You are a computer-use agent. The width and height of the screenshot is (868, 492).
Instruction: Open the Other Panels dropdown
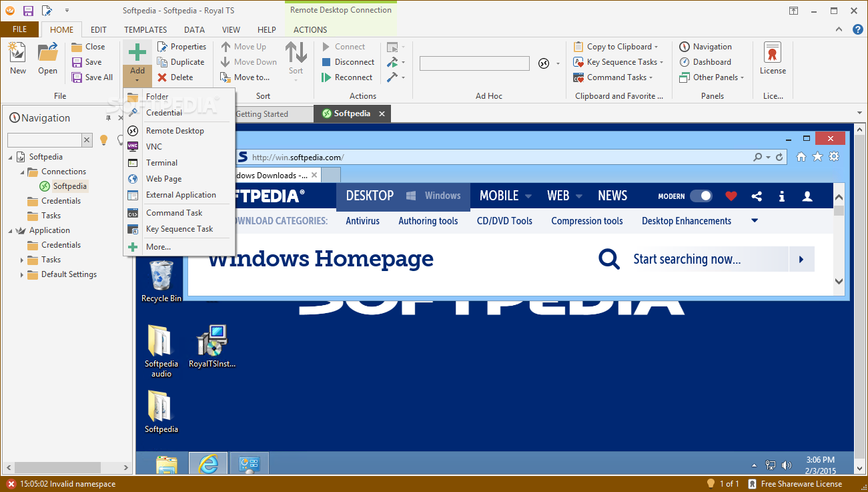(742, 77)
